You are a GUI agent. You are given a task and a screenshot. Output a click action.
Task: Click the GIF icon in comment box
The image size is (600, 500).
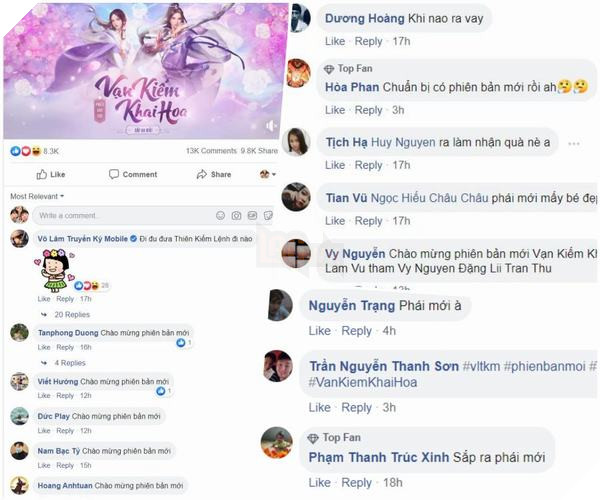[x=252, y=216]
